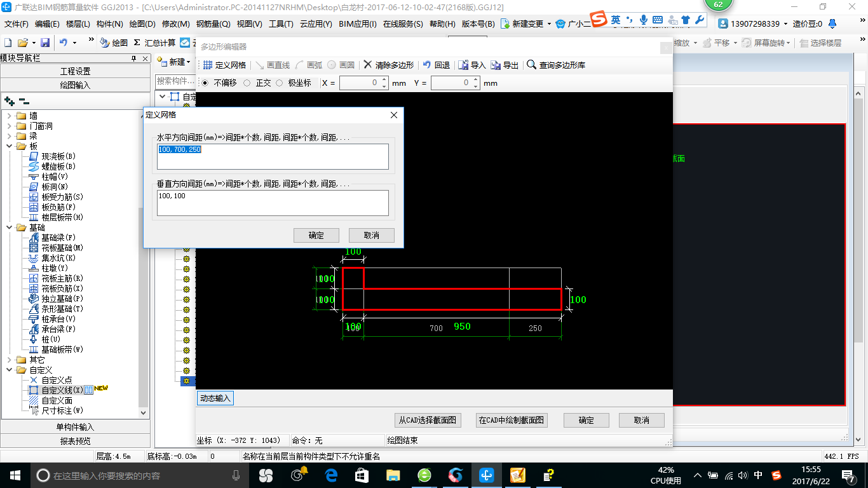
Task: Click the expand-all plus icon in navigator
Action: (x=10, y=101)
